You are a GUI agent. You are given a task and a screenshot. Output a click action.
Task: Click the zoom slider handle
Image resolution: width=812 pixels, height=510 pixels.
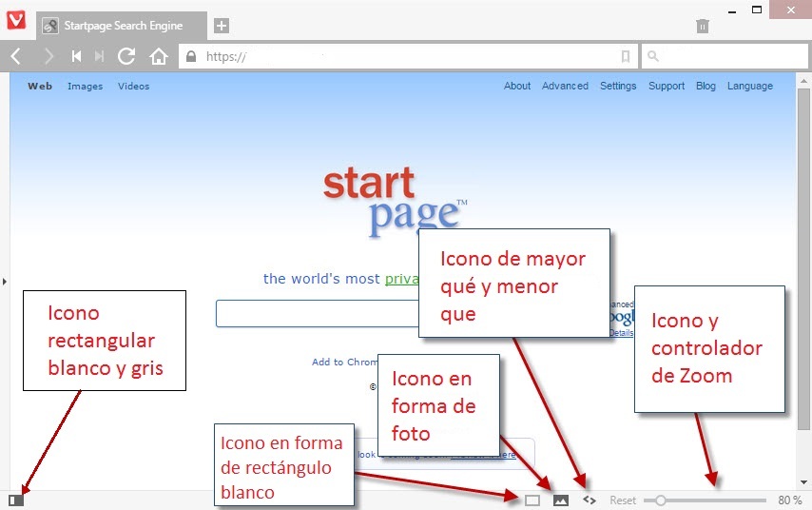(660, 500)
